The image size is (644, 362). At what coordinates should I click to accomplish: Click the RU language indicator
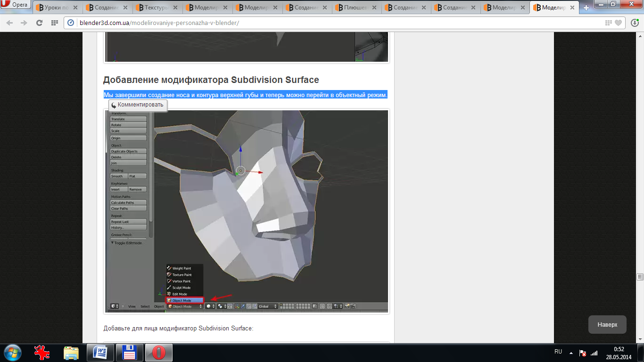(x=558, y=352)
